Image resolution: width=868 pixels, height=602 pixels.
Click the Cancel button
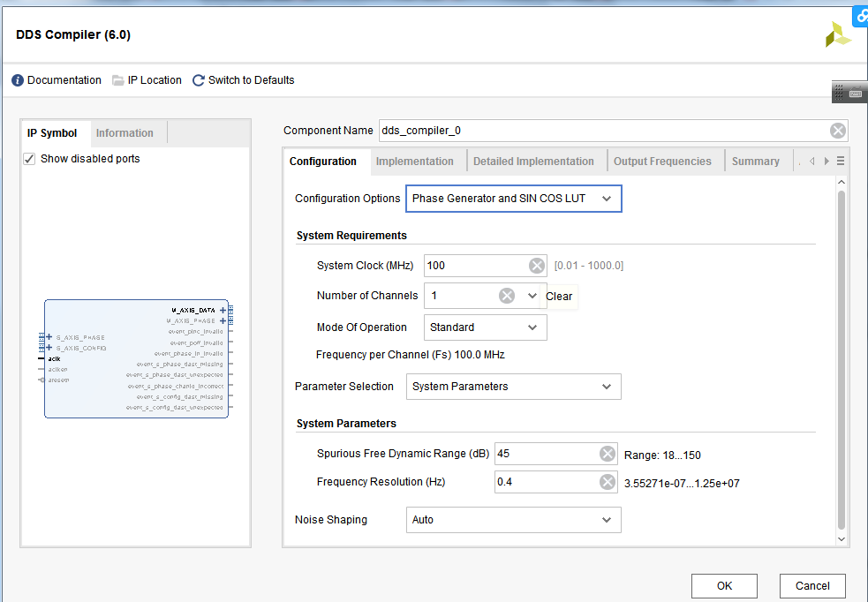812,586
